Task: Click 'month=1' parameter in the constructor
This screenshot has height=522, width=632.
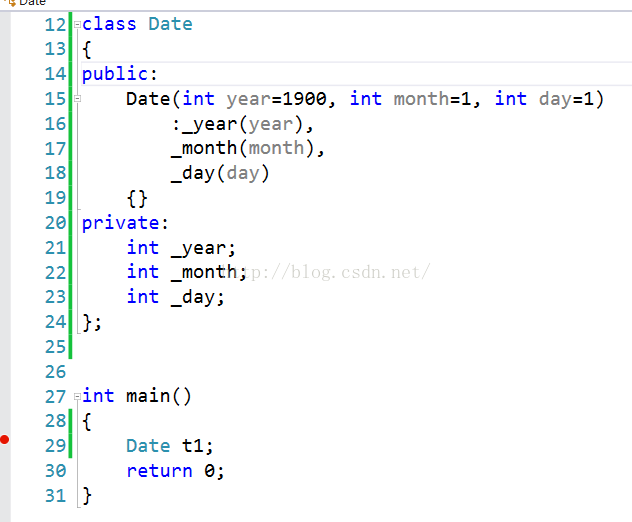Action: [x=432, y=99]
